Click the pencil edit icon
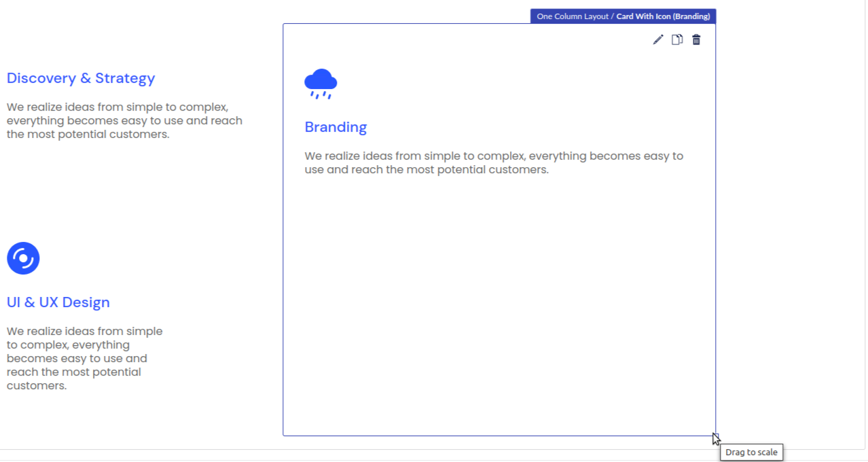The image size is (868, 462). [x=657, y=40]
